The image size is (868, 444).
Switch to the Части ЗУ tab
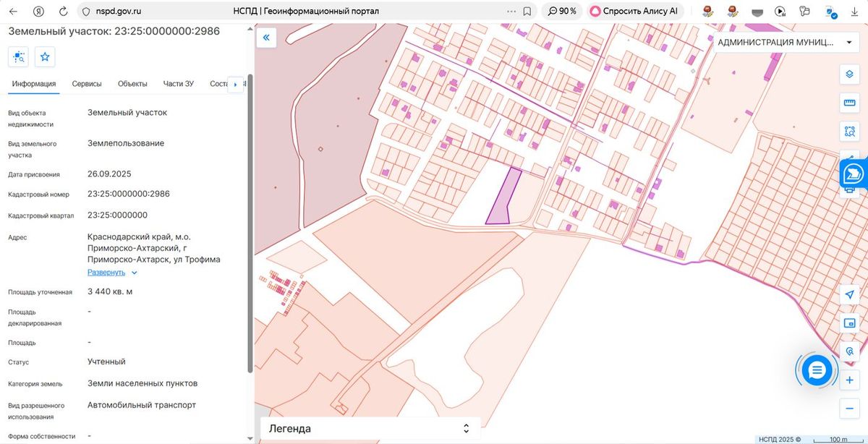(x=179, y=84)
